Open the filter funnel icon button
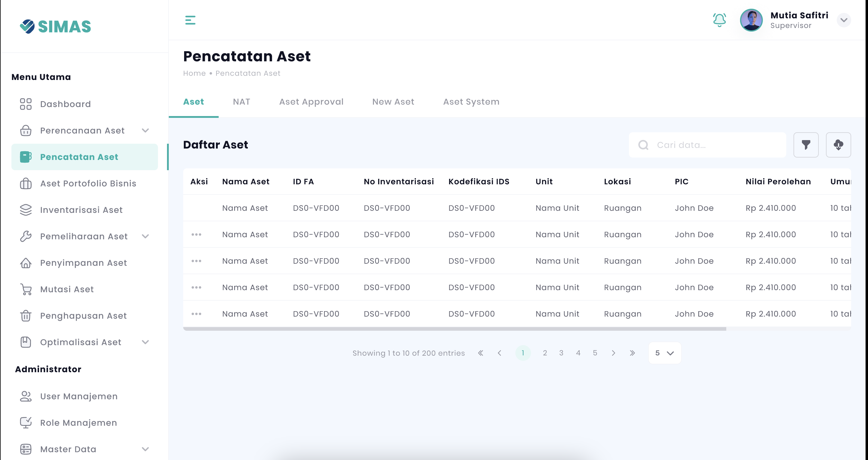This screenshot has width=868, height=460. coord(806,145)
